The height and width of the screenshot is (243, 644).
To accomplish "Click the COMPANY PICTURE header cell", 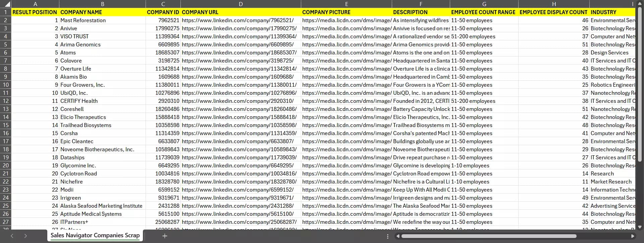I will [346, 12].
